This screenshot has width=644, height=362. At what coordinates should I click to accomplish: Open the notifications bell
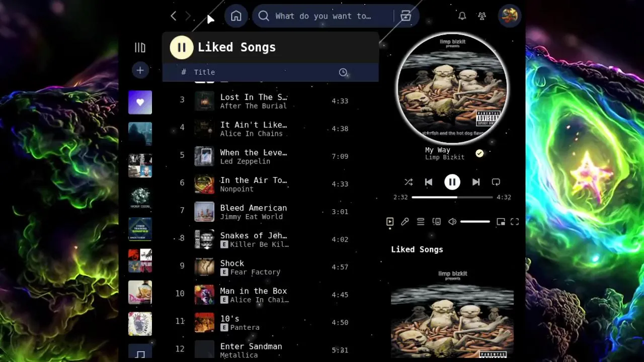[462, 16]
